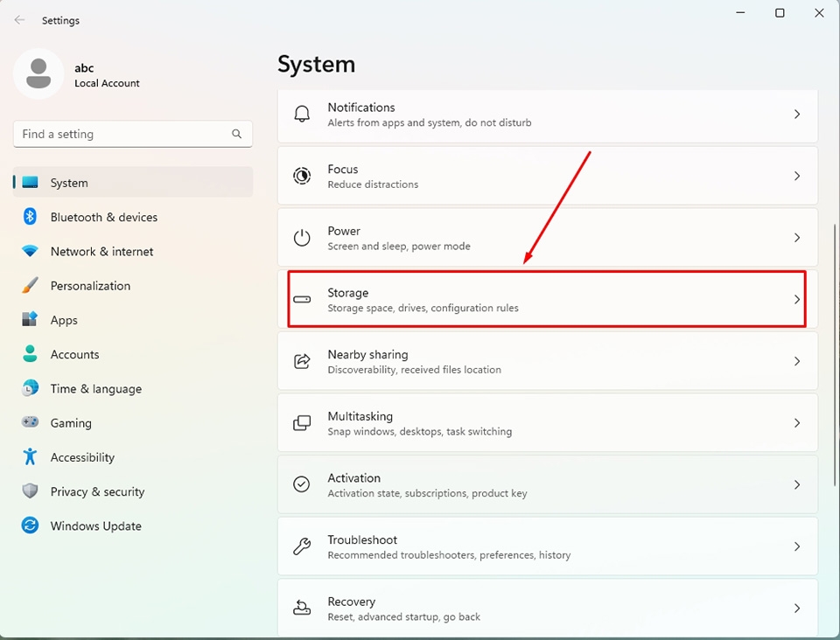840x640 pixels.
Task: Go to Accounts section
Action: 133,354
